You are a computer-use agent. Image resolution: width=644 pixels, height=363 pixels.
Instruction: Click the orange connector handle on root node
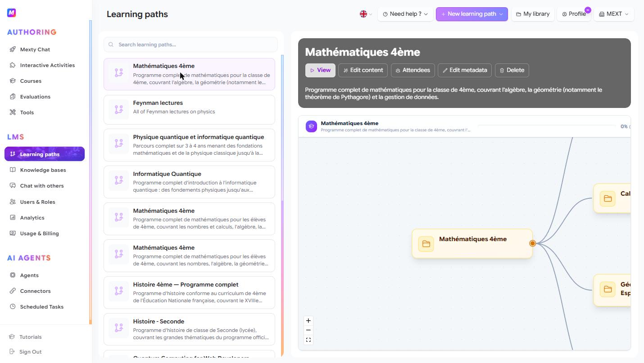(532, 243)
